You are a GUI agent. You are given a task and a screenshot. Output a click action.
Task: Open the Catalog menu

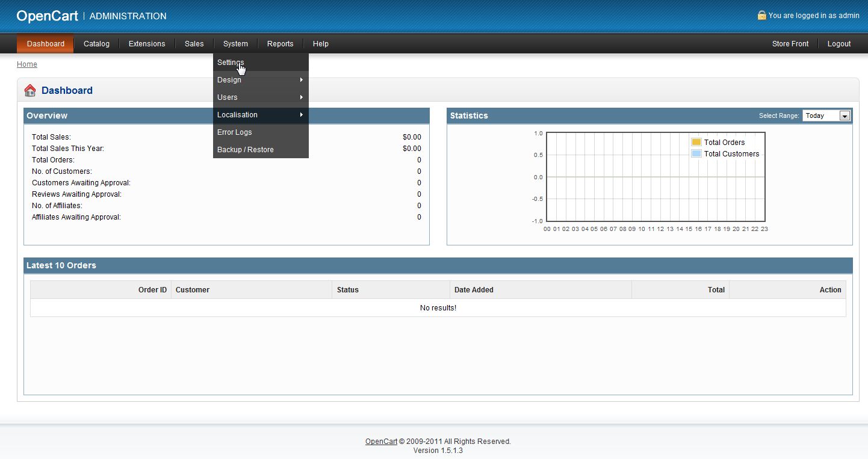pos(96,44)
